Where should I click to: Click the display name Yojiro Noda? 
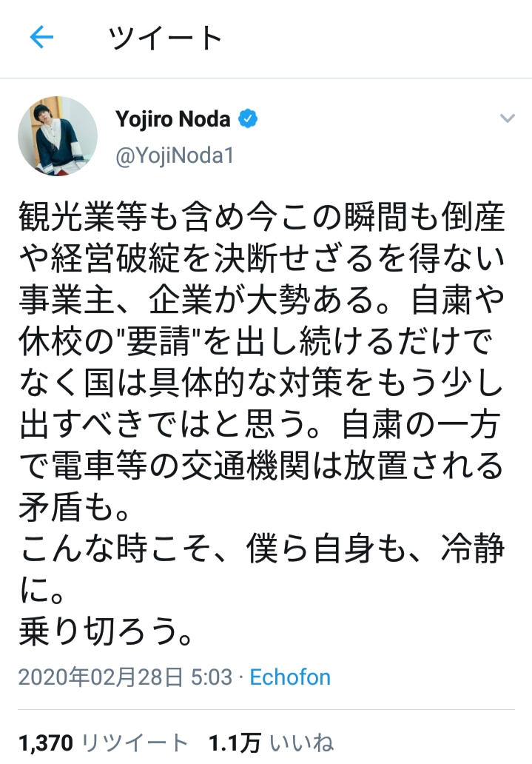pos(173,119)
